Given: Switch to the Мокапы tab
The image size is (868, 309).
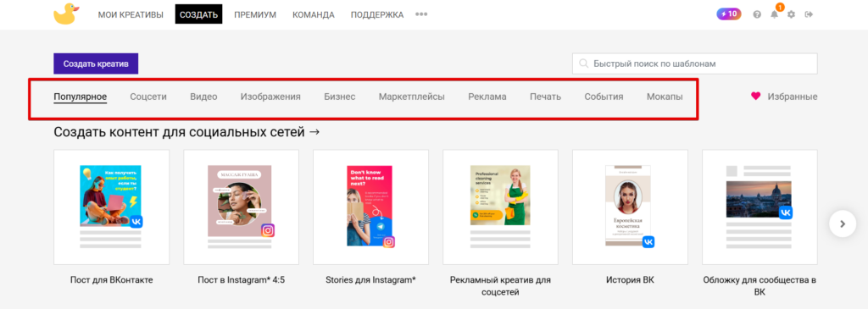Looking at the screenshot, I should pyautogui.click(x=665, y=97).
